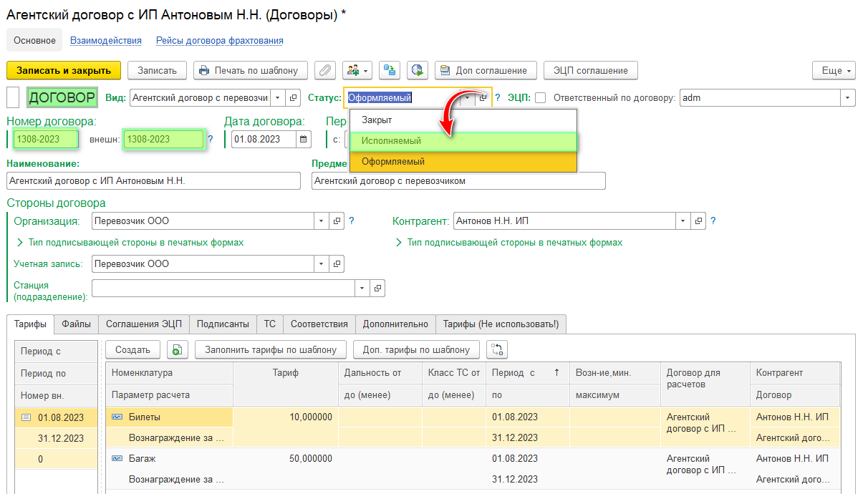The width and height of the screenshot is (868, 494).
Task: Select Исполняемый in the status list
Action: 391,141
